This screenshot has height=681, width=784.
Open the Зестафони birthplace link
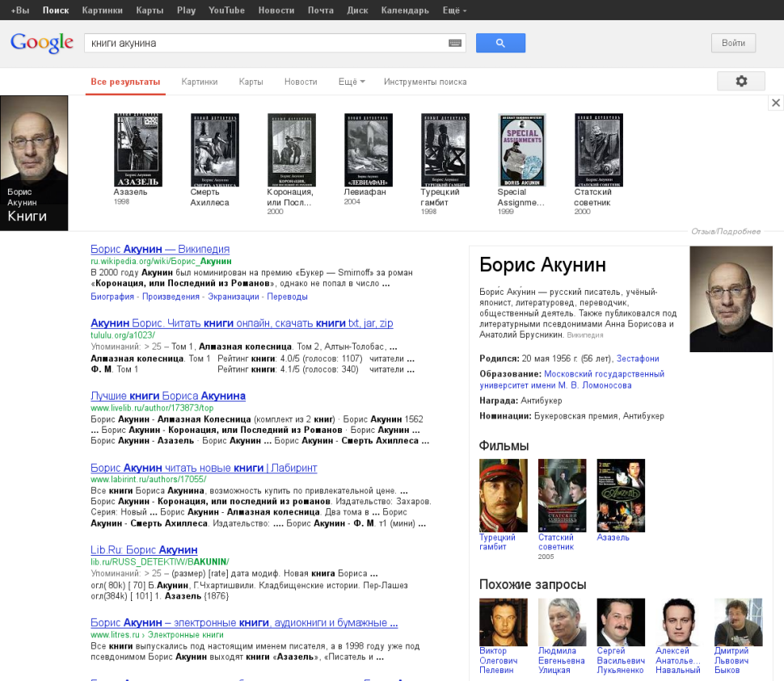[x=638, y=358]
